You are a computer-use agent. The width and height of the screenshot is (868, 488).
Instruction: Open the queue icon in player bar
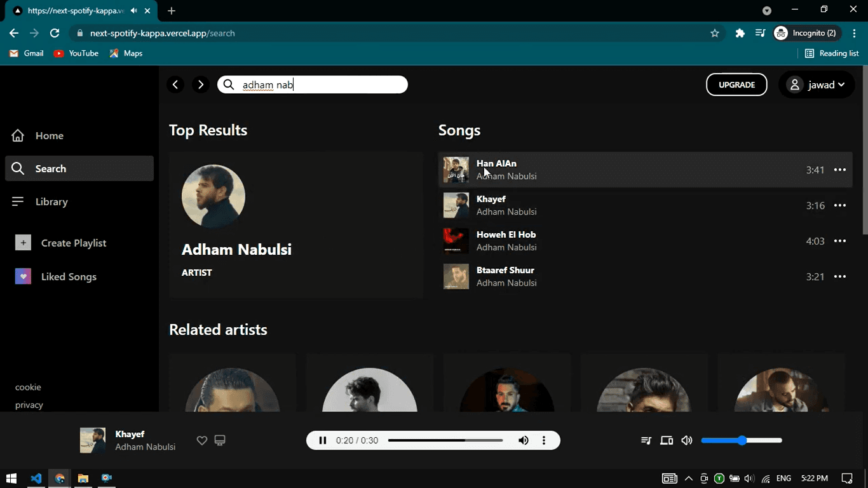pos(646,440)
